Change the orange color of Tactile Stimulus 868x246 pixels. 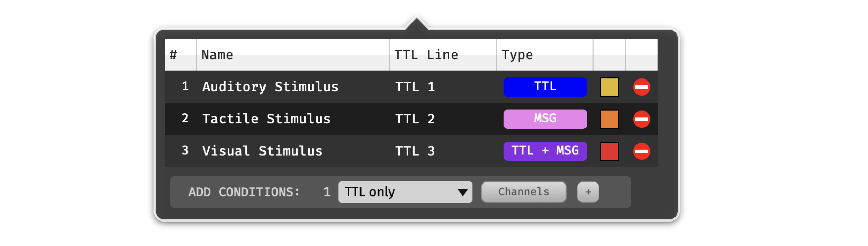point(609,119)
